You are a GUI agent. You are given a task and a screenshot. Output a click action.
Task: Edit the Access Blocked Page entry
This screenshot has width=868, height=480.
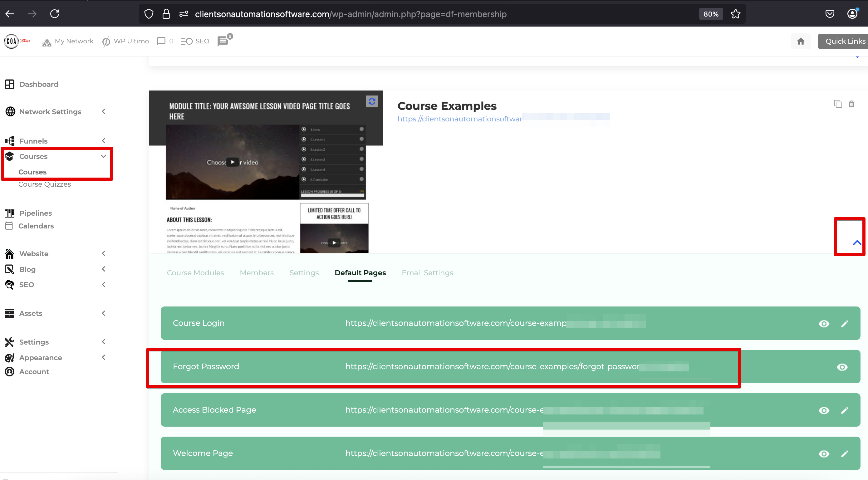pyautogui.click(x=845, y=410)
